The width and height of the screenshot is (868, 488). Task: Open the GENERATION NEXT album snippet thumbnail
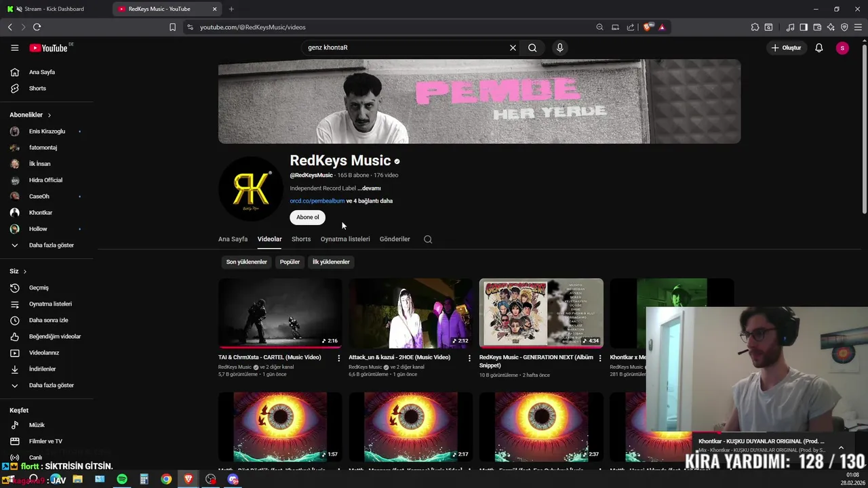[x=541, y=313]
